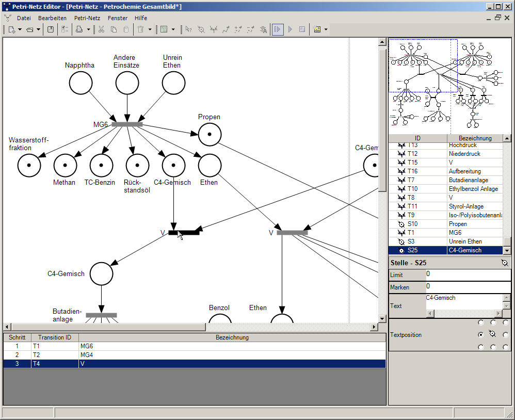
Task: Select the add arc point tool
Action: (238, 29)
